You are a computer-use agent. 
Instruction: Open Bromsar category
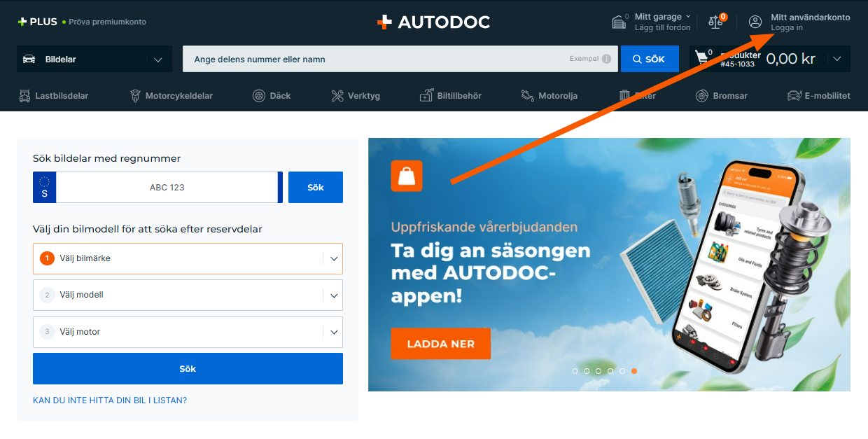point(722,95)
